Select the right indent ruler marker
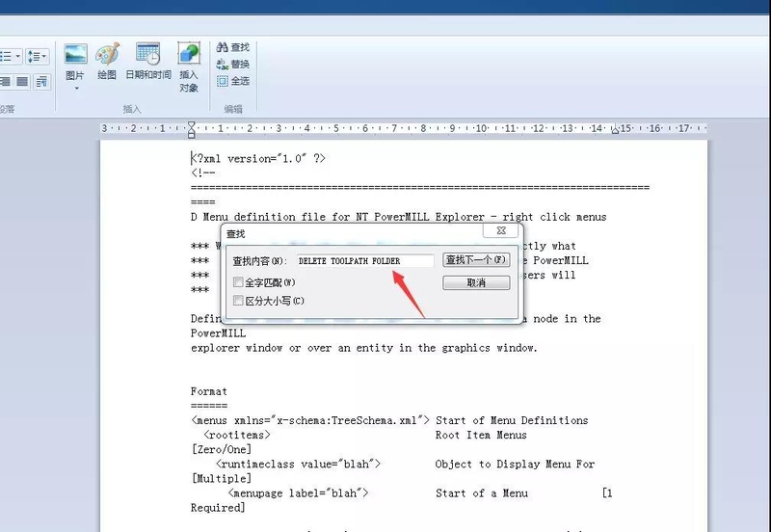Viewport: 771px width, 532px height. pos(615,130)
